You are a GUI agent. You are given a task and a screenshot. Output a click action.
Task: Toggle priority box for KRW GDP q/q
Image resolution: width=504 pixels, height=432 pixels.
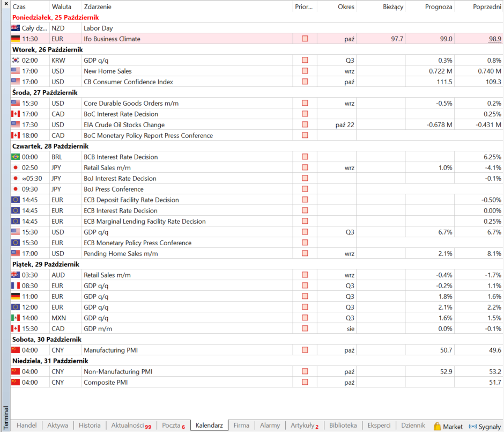pyautogui.click(x=305, y=60)
